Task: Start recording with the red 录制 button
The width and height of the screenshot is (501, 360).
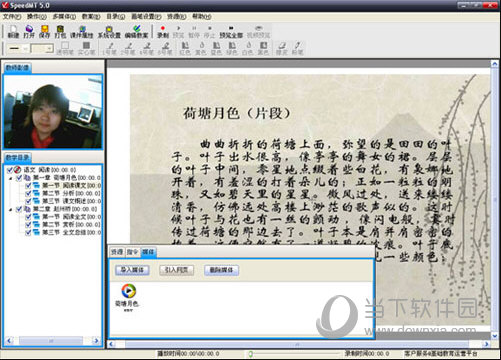Action: [x=163, y=32]
